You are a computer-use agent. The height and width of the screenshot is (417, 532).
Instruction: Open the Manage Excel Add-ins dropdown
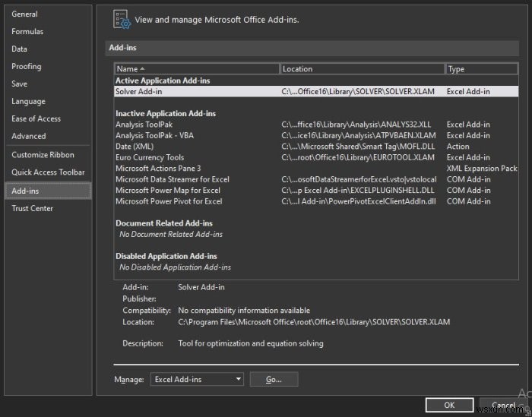coord(197,379)
